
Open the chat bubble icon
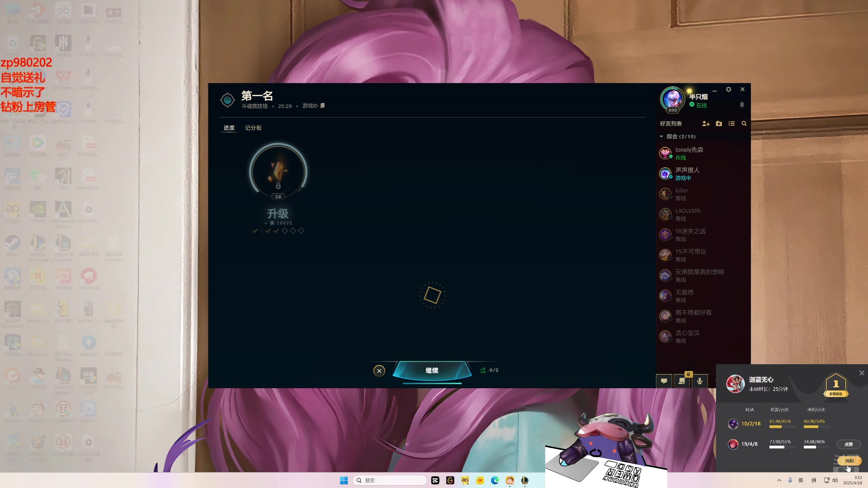664,381
